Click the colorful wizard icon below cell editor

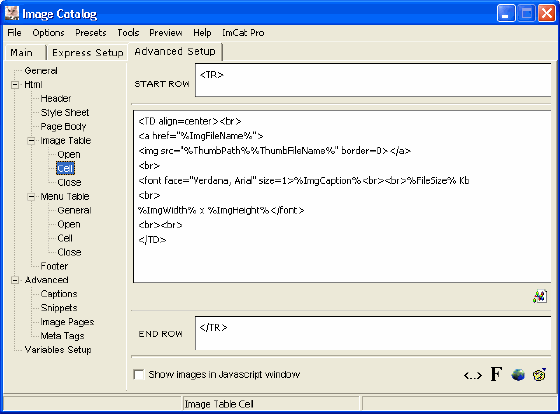pyautogui.click(x=539, y=296)
